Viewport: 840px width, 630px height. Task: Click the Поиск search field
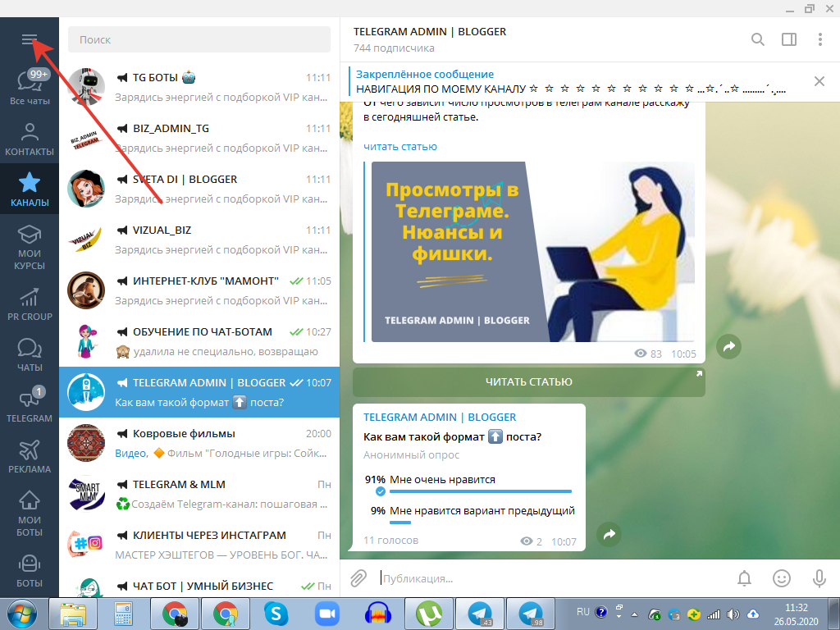[x=199, y=39]
